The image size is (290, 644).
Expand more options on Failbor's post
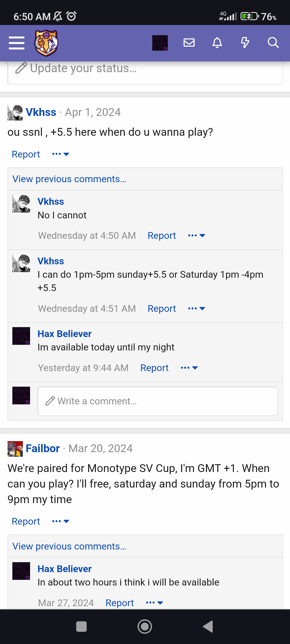coord(61,521)
